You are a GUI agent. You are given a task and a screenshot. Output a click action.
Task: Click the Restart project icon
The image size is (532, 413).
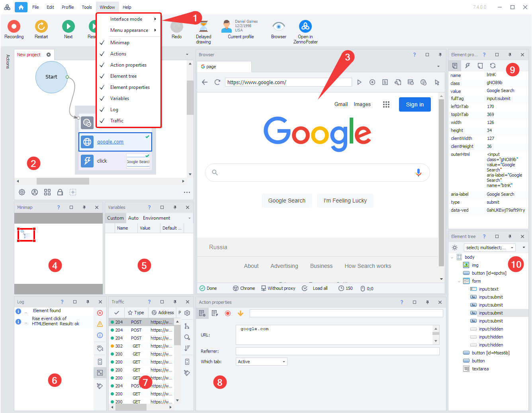coord(41,27)
